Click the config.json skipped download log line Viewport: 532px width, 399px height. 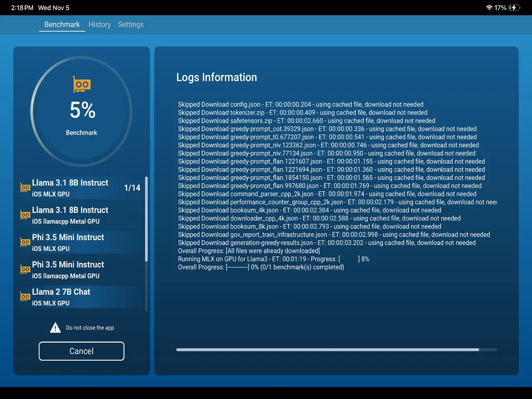point(301,105)
